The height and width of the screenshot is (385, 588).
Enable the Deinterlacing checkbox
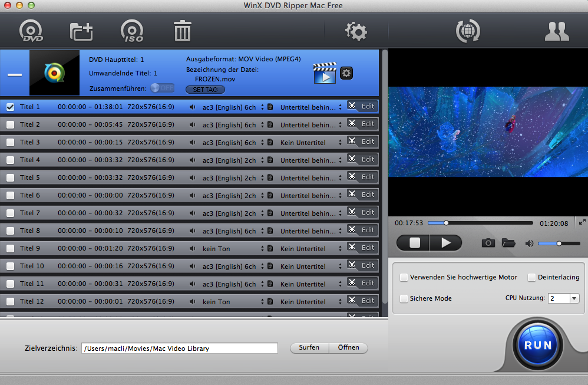[531, 277]
